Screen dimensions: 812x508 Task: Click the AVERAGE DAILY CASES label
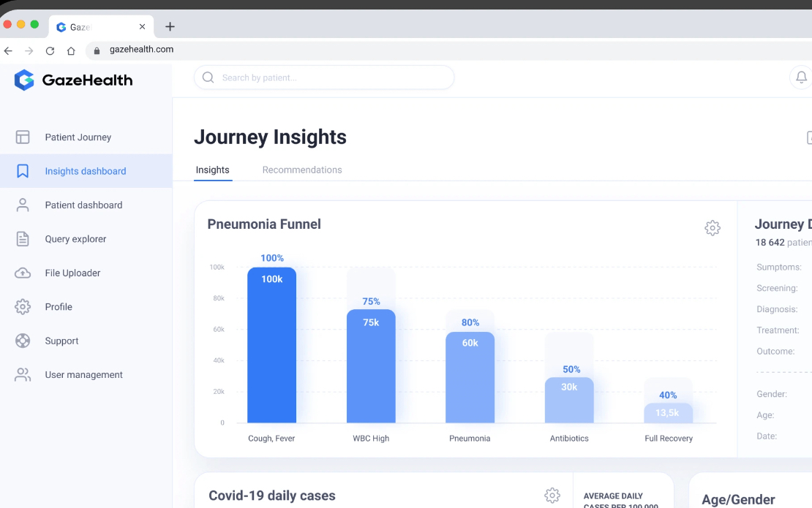click(x=620, y=500)
